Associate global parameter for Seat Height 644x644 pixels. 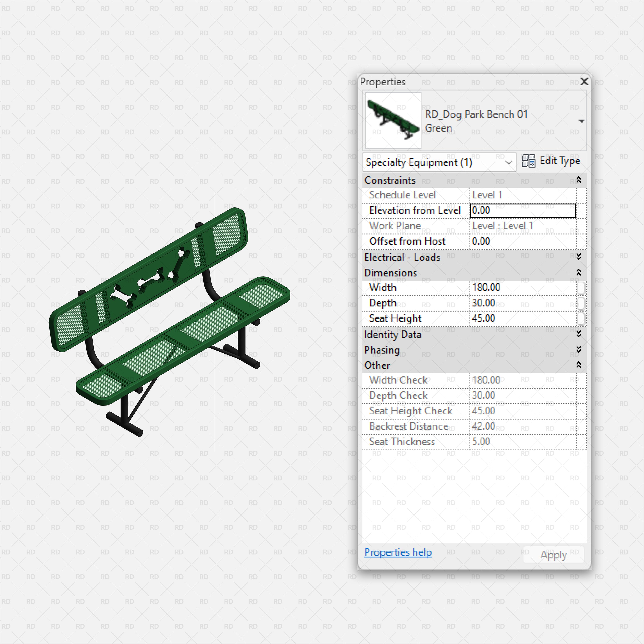click(x=582, y=318)
